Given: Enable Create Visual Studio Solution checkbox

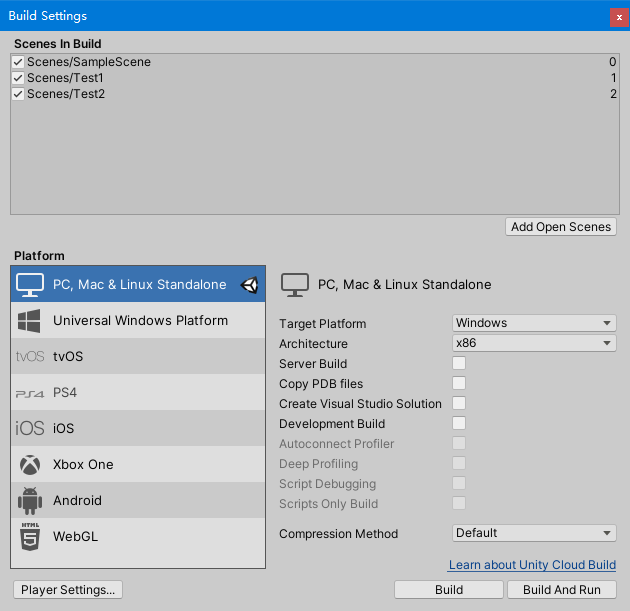Looking at the screenshot, I should [x=459, y=403].
